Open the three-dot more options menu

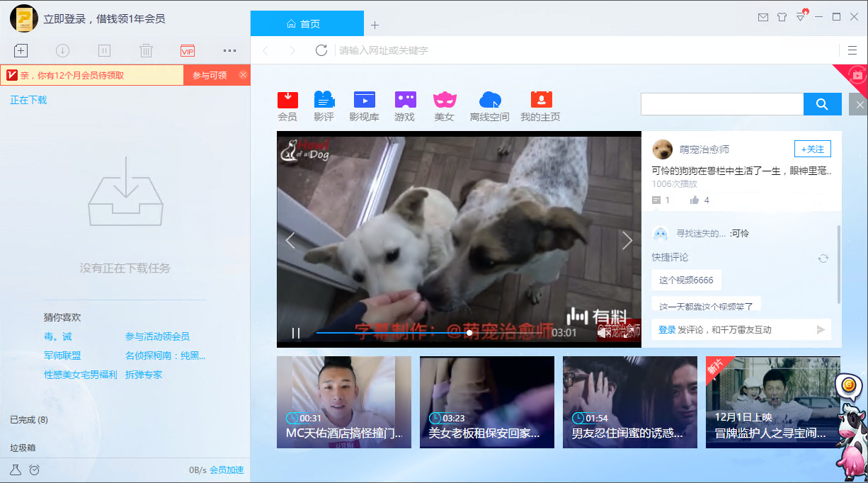tap(229, 50)
